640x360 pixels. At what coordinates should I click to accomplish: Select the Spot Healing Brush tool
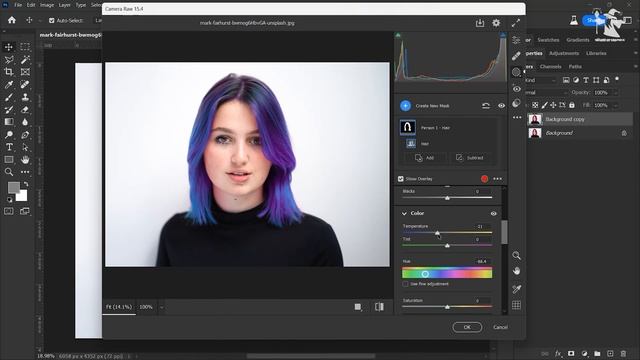[x=25, y=84]
